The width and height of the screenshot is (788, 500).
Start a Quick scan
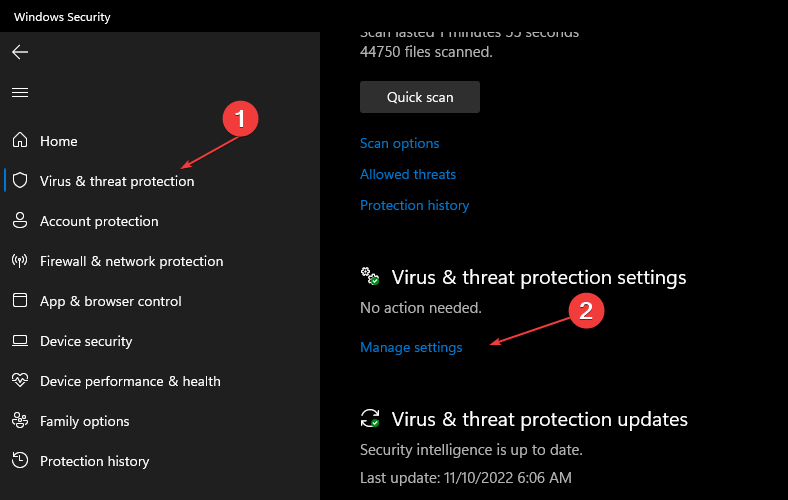point(420,97)
